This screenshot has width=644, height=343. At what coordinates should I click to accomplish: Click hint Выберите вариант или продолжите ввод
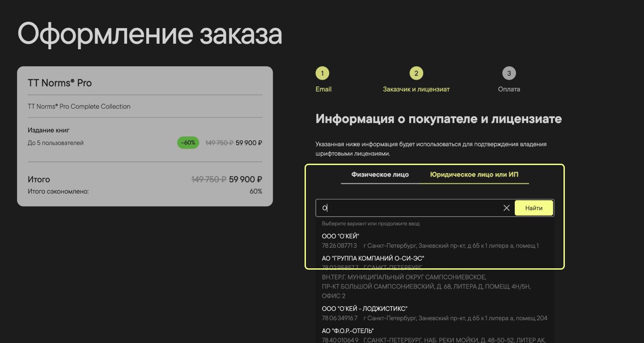click(x=371, y=223)
